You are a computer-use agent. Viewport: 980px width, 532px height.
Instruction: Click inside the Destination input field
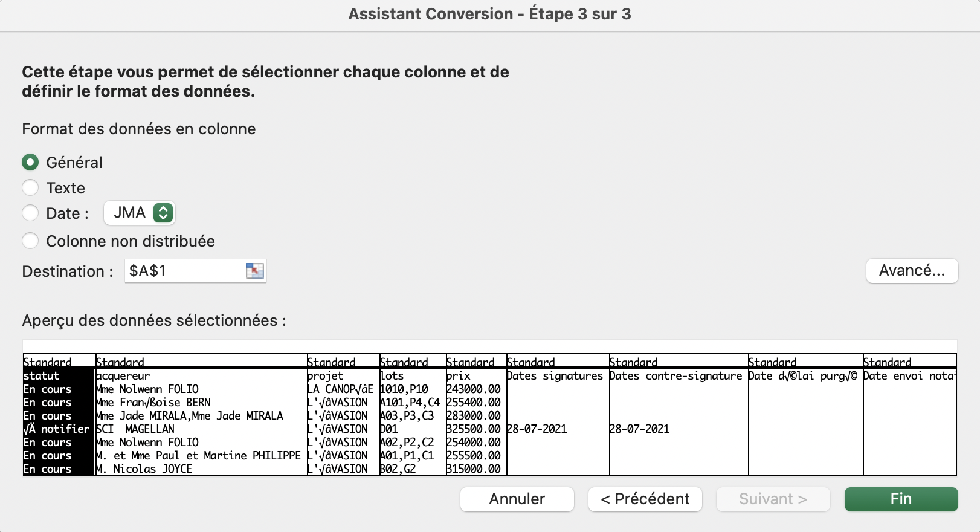tap(184, 271)
